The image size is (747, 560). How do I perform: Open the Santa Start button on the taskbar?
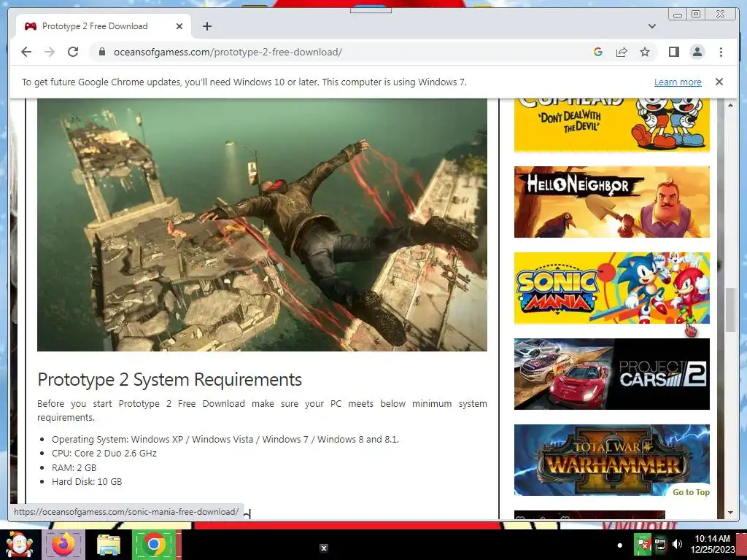click(x=19, y=544)
